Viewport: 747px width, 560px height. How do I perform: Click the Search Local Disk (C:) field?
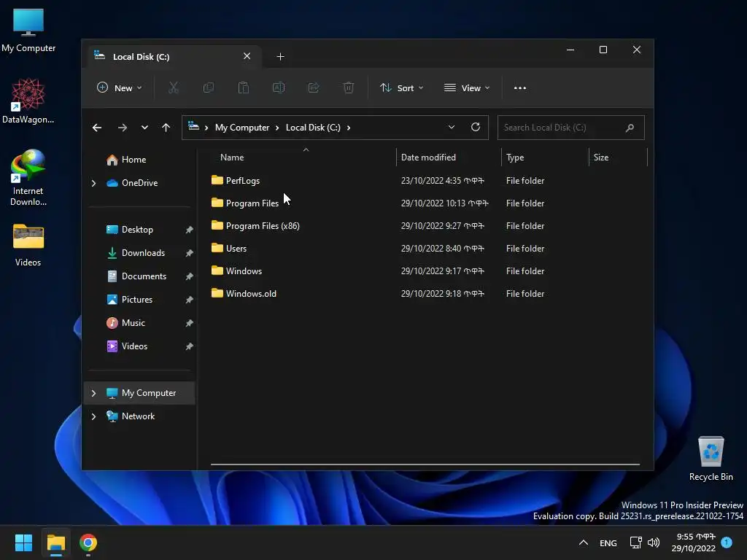click(570, 128)
